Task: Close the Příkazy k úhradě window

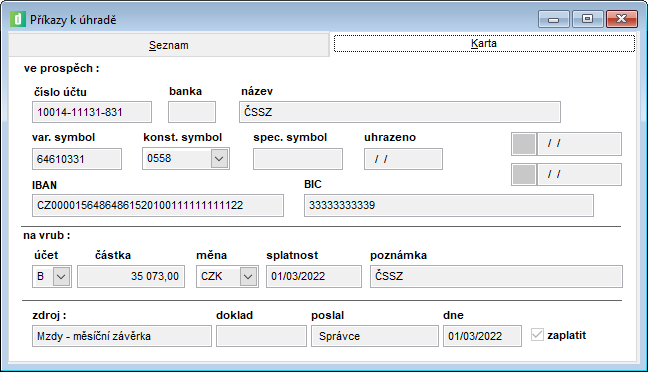Action: 622,19
